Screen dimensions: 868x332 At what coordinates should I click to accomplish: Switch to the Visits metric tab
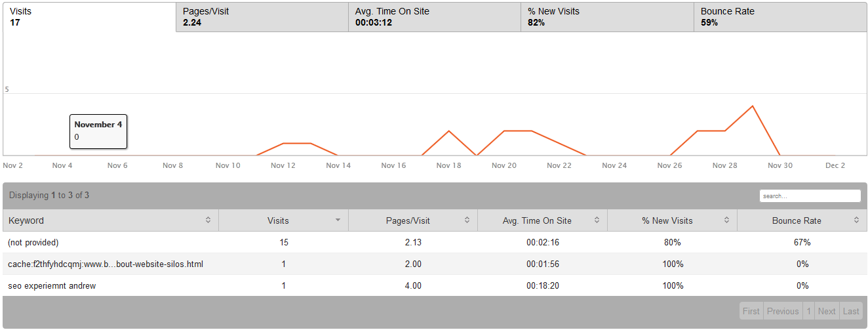click(x=89, y=17)
